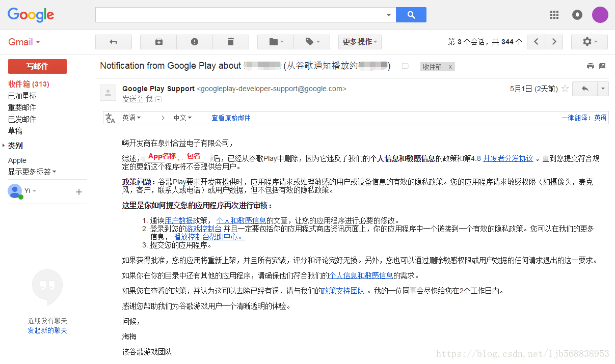Click the 写邮件 compose button

(37, 66)
